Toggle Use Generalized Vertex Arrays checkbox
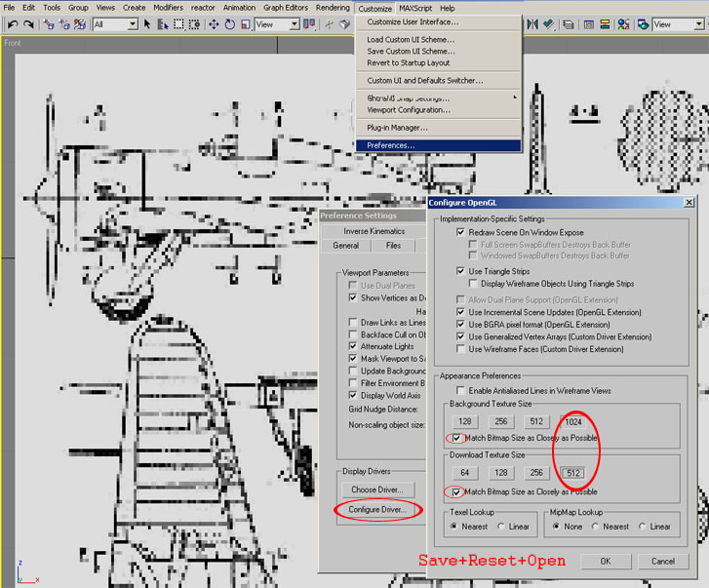709x588 pixels. [x=460, y=336]
